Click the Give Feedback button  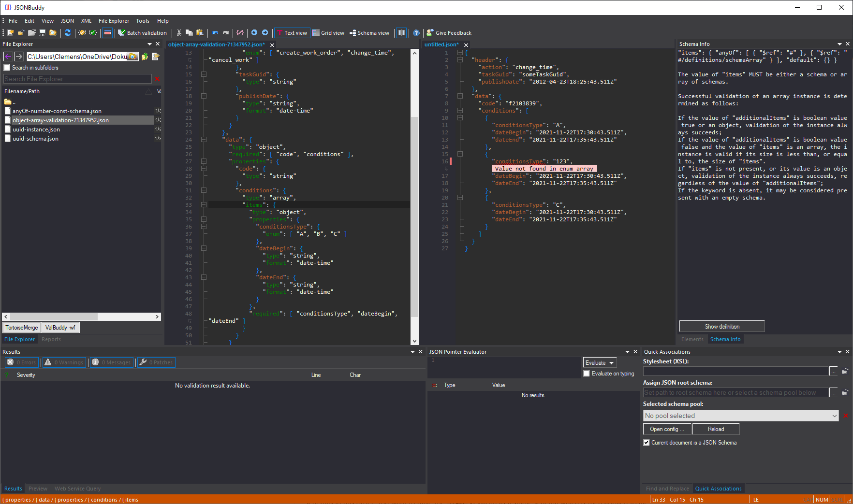[x=449, y=33]
